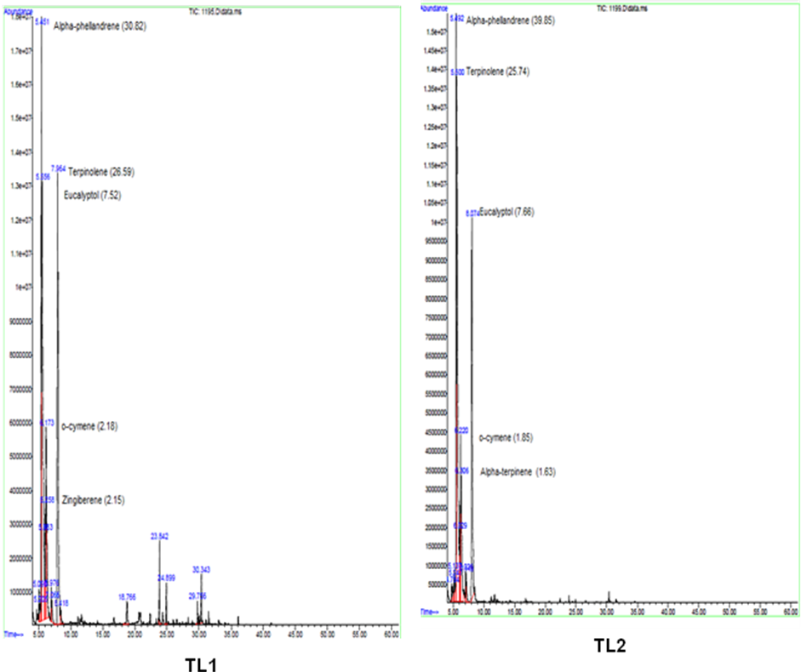Select the 23.842 retention time marker
801x672 pixels.
pyautogui.click(x=159, y=537)
